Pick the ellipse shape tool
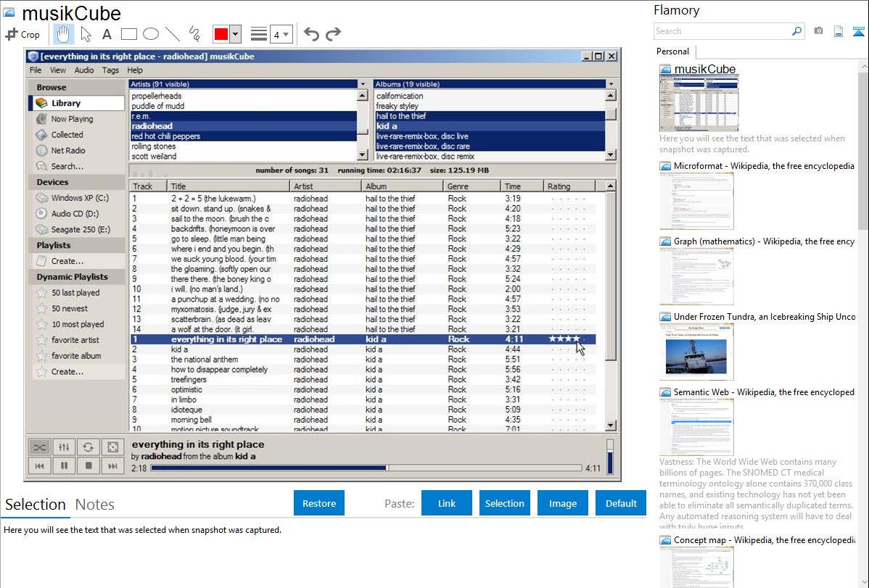The height and width of the screenshot is (588, 869). point(151,34)
